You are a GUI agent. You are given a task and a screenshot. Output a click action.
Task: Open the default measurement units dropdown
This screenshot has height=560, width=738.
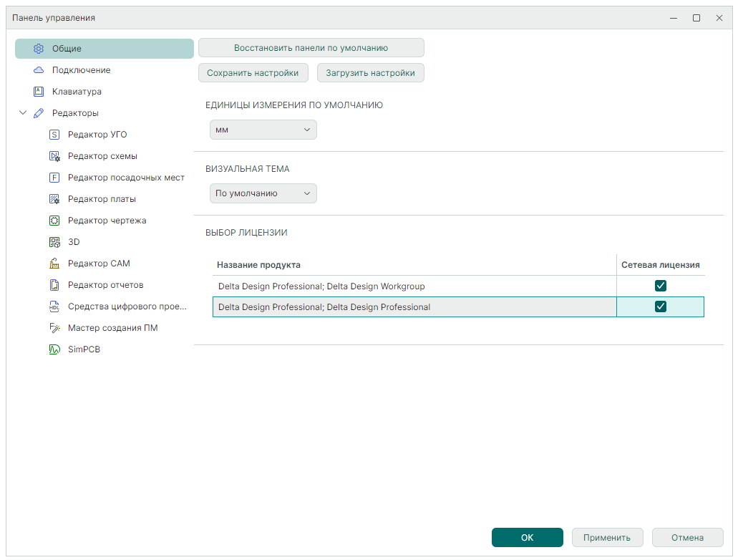pos(263,130)
